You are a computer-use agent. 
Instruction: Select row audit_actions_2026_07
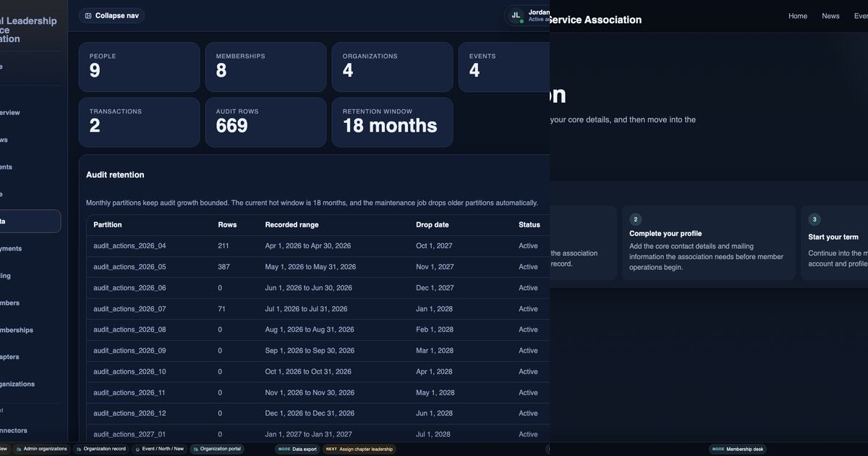318,309
